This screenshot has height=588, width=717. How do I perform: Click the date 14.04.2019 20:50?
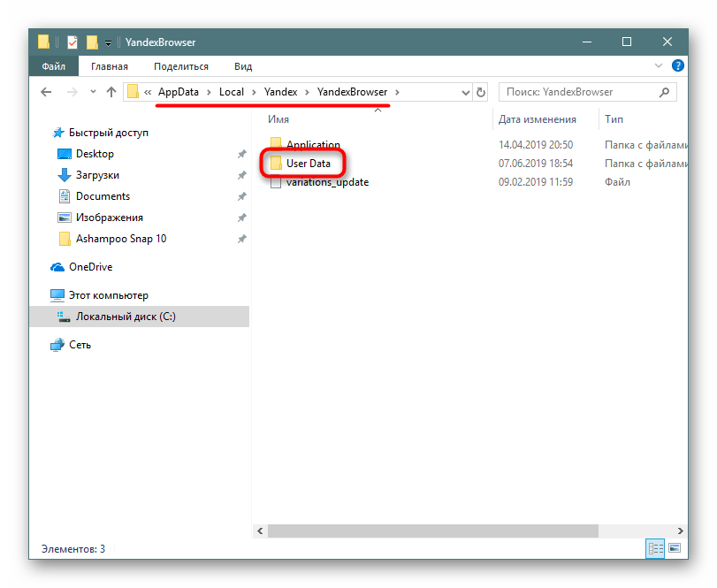[x=536, y=145]
